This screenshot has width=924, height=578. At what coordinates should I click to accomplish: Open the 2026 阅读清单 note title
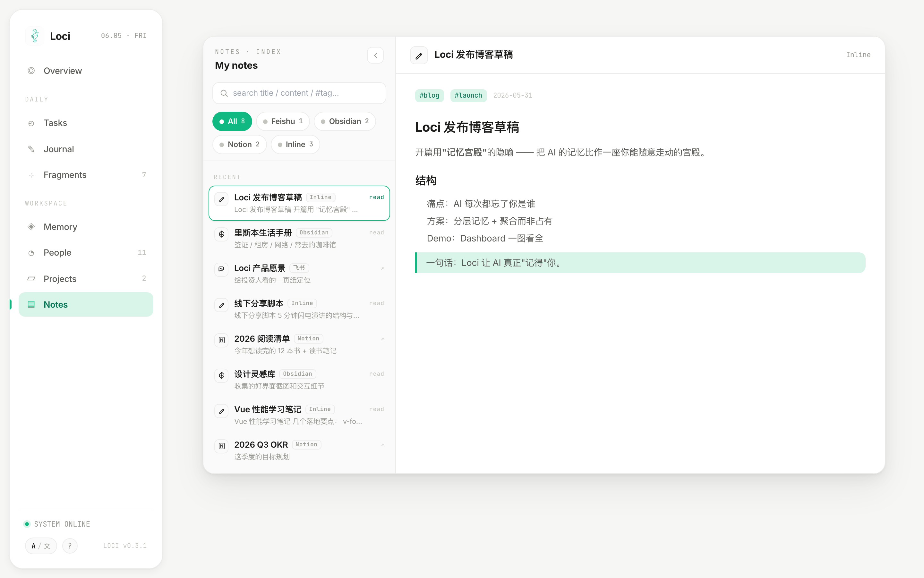(262, 339)
